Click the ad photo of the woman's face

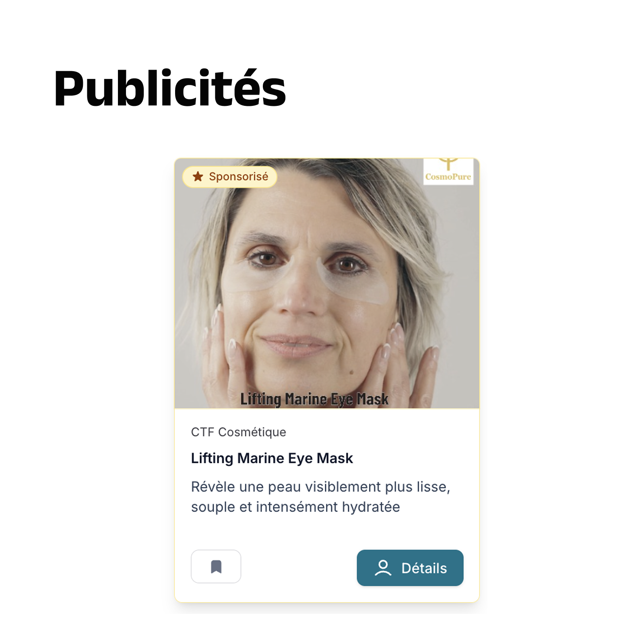(x=327, y=283)
